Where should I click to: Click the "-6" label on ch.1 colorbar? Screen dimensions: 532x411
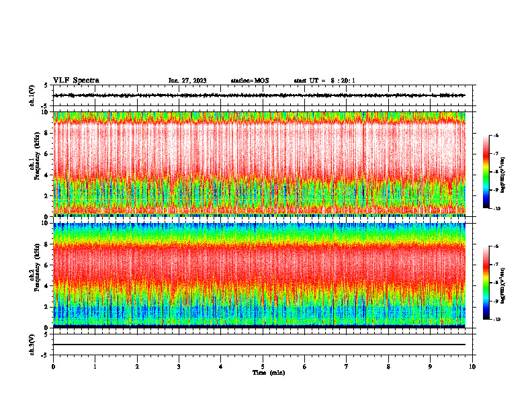496,135
